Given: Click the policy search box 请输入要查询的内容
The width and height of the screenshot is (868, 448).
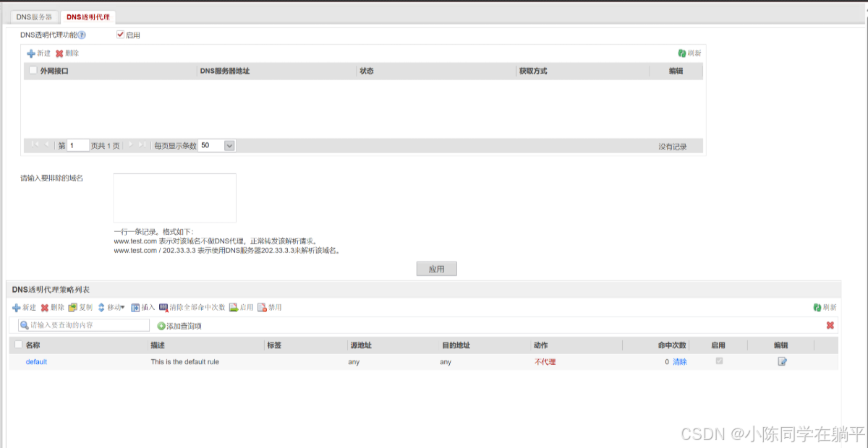Looking at the screenshot, I should tap(84, 325).
